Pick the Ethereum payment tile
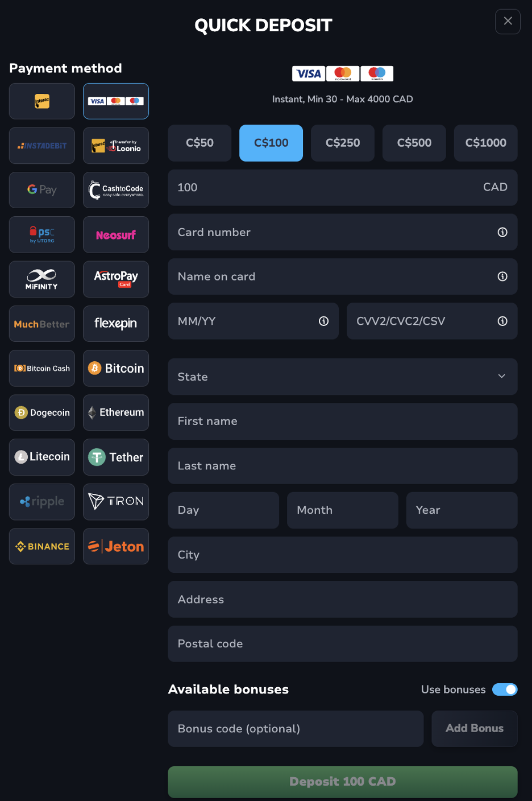 pyautogui.click(x=116, y=412)
